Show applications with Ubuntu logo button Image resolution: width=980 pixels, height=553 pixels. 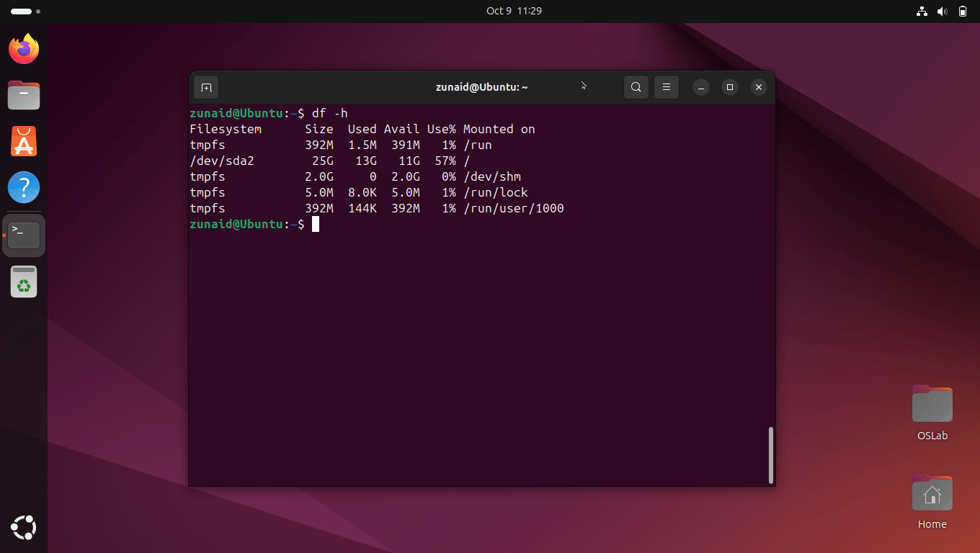(24, 528)
